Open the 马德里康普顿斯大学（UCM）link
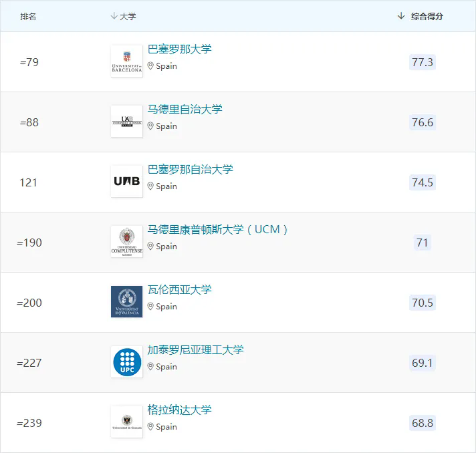 pos(217,229)
